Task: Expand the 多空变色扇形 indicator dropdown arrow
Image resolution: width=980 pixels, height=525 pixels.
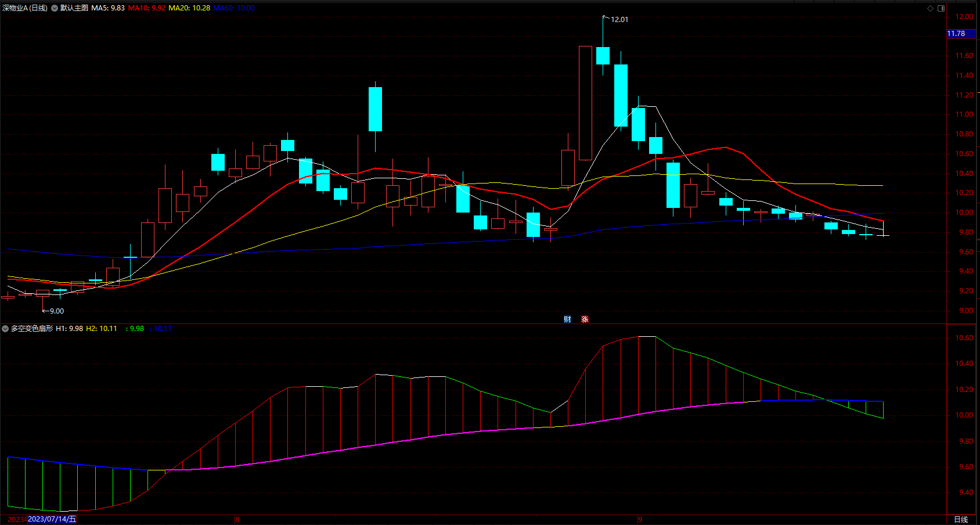Action: 5,329
